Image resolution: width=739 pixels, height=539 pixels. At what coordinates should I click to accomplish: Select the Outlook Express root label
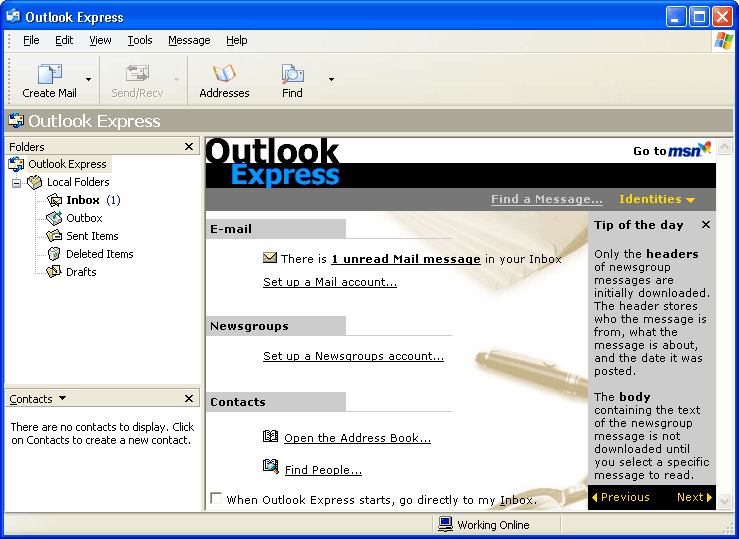[68, 164]
